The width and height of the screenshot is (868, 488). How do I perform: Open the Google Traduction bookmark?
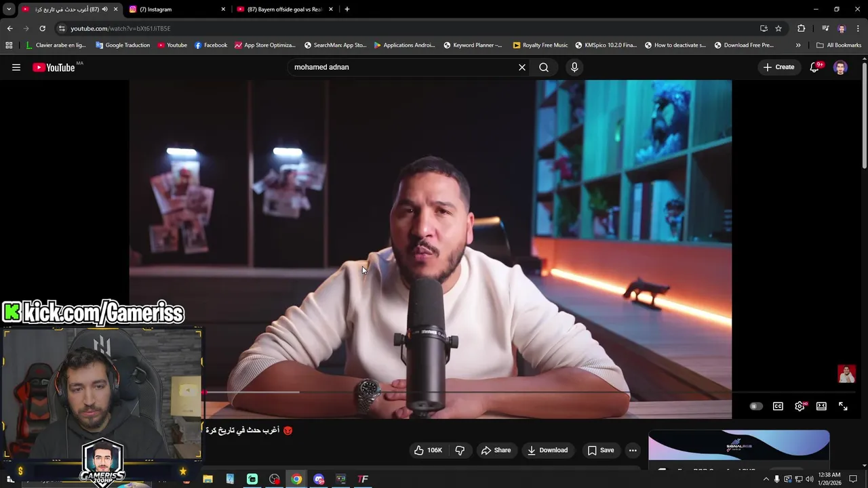[x=123, y=45]
